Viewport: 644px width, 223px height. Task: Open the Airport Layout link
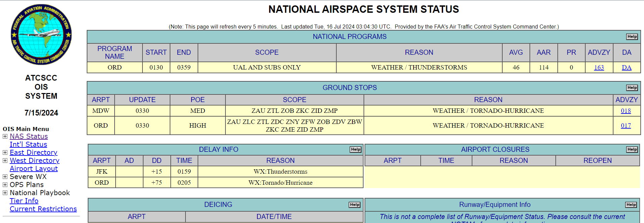(x=34, y=169)
